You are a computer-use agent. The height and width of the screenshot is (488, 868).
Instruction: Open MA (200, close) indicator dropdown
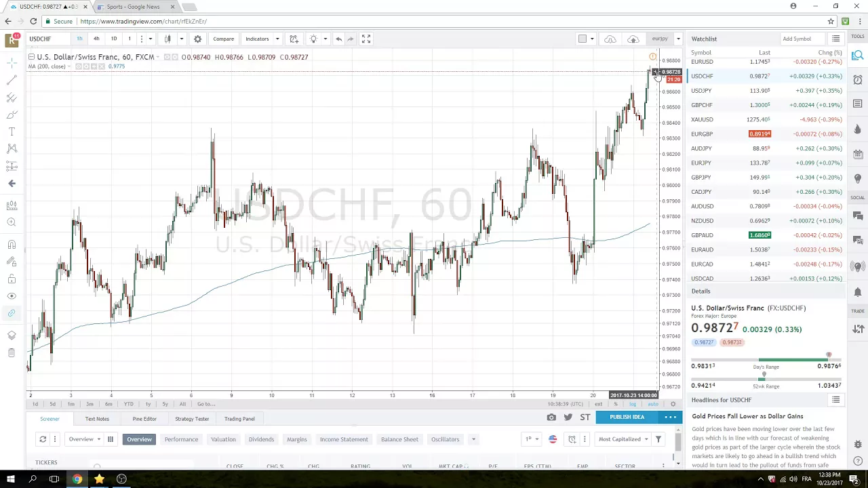(71, 66)
